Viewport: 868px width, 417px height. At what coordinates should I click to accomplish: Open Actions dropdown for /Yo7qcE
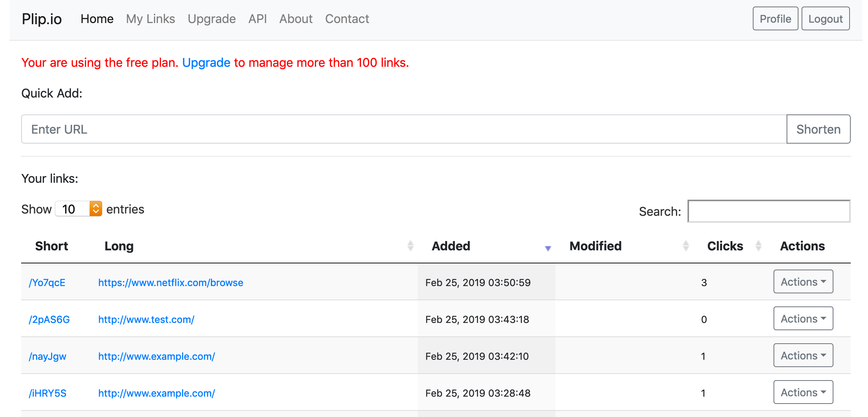point(803,282)
